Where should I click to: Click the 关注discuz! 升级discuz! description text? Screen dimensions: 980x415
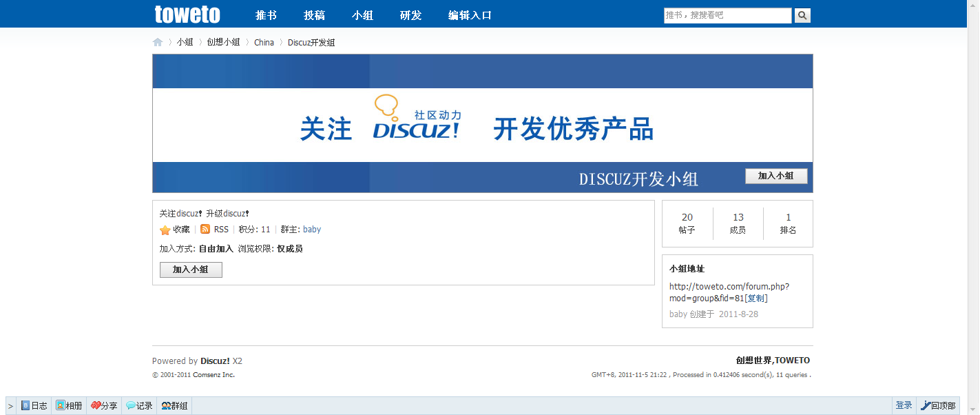(204, 214)
